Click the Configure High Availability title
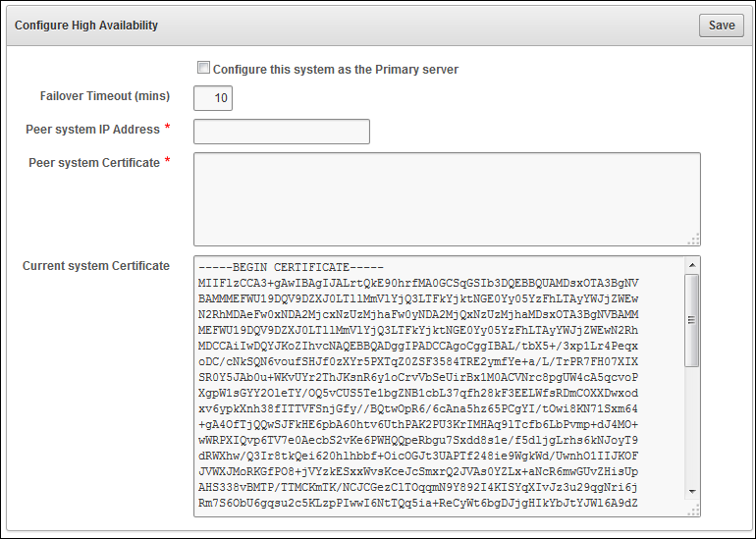The image size is (756, 539). click(86, 26)
